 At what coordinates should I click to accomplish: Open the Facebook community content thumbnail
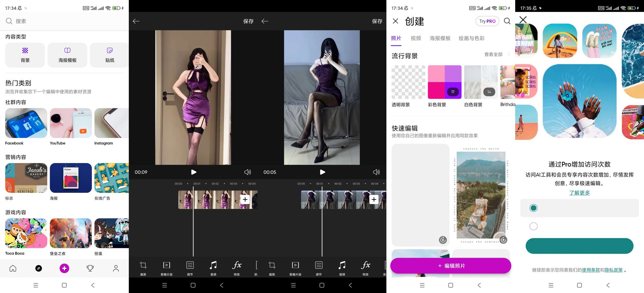click(x=26, y=123)
